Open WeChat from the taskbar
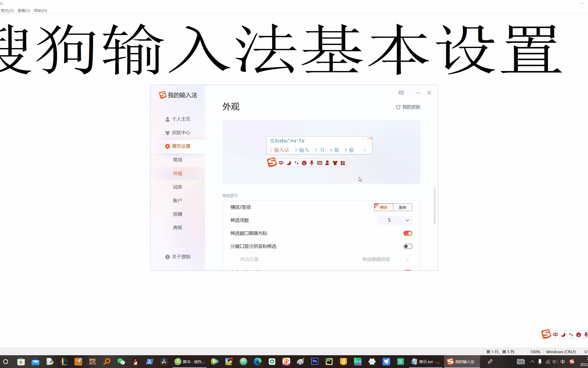The width and height of the screenshot is (588, 368). coord(121,362)
